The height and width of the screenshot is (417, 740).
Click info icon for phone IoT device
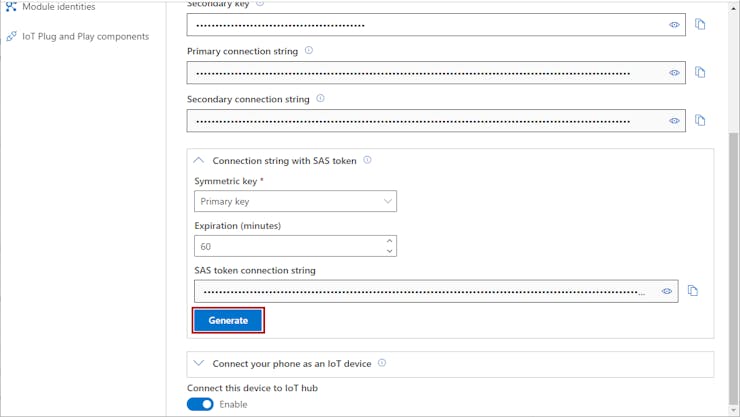[x=382, y=363]
